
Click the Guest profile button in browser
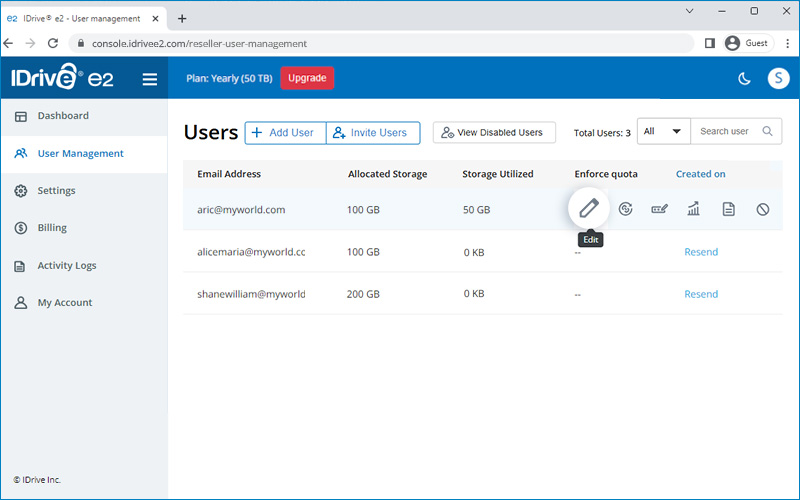748,43
